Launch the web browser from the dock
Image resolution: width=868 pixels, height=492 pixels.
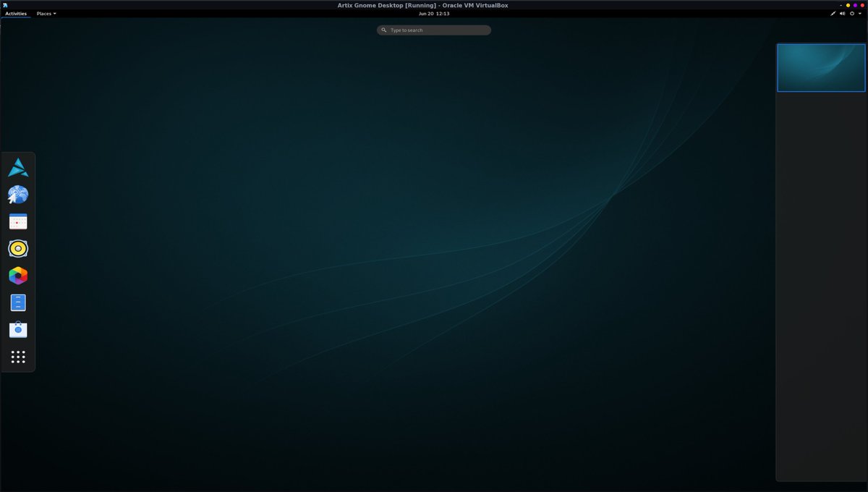point(17,194)
